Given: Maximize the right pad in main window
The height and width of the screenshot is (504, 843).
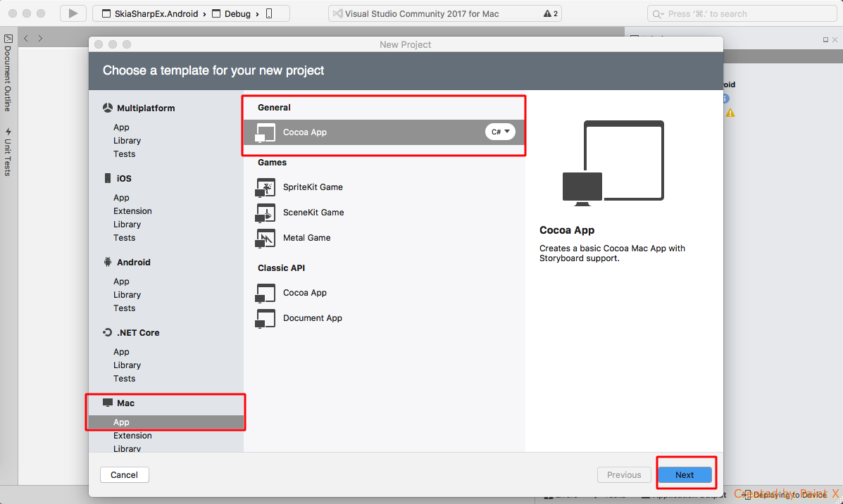Looking at the screenshot, I should tap(825, 39).
